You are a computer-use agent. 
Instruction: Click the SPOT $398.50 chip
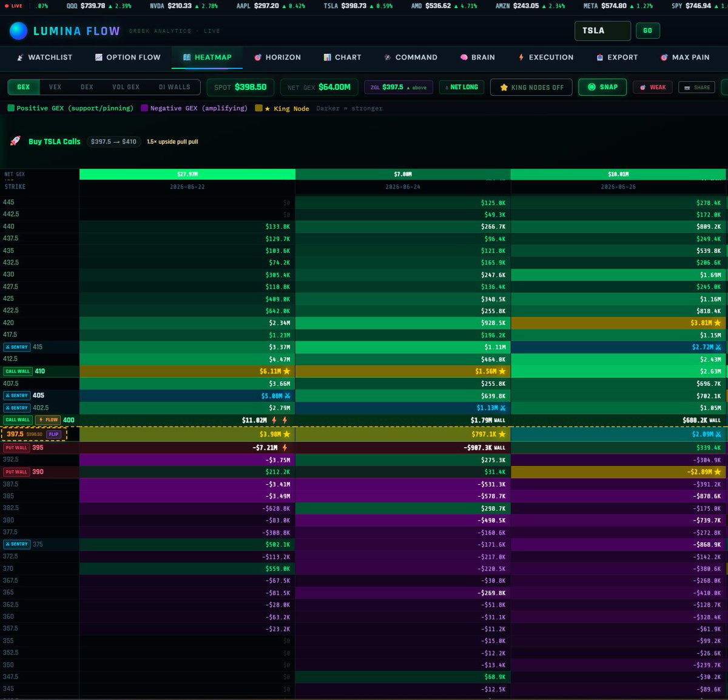coord(240,87)
